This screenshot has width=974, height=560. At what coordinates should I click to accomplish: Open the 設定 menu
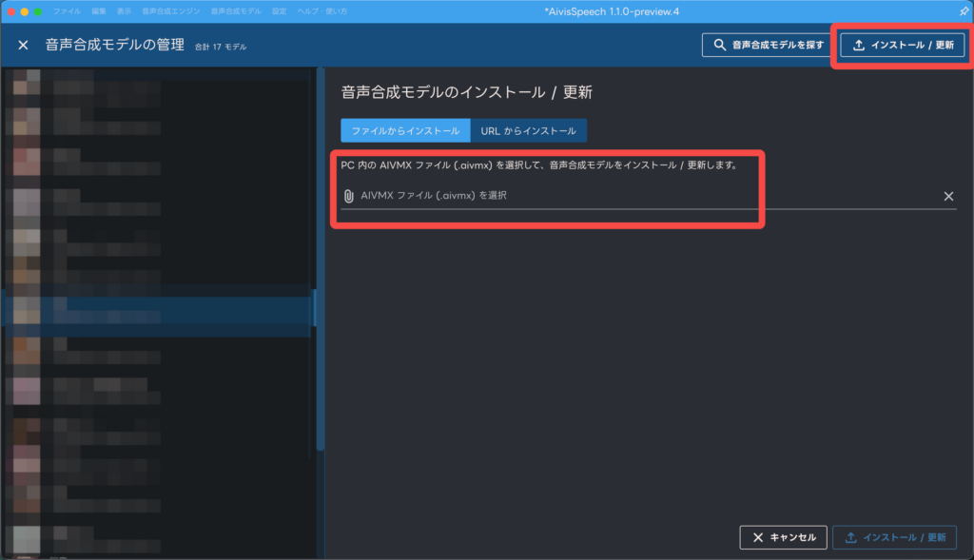(279, 10)
